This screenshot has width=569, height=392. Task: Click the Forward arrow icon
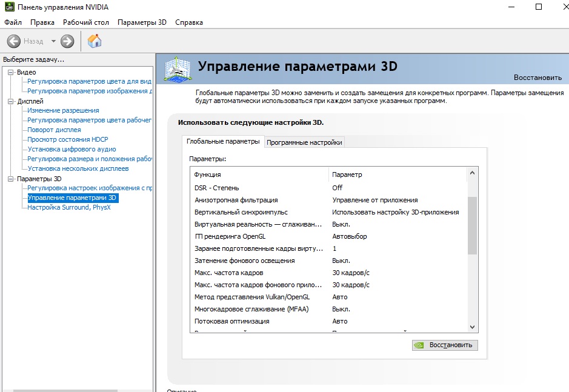67,41
